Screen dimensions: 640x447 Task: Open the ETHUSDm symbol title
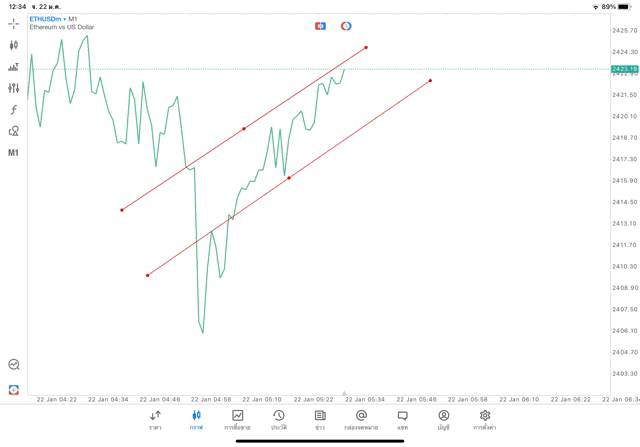(48, 19)
